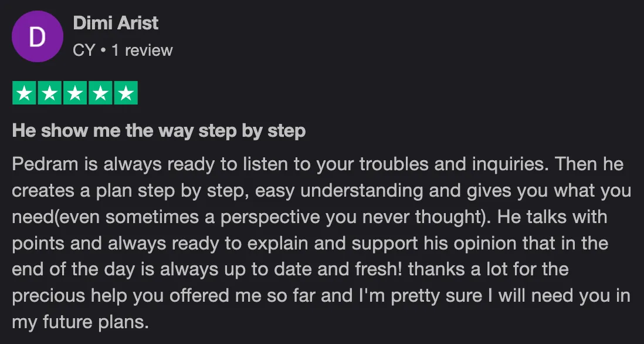644x344 pixels.
Task: Click the review line starting with creates a plan
Action: tap(321, 191)
